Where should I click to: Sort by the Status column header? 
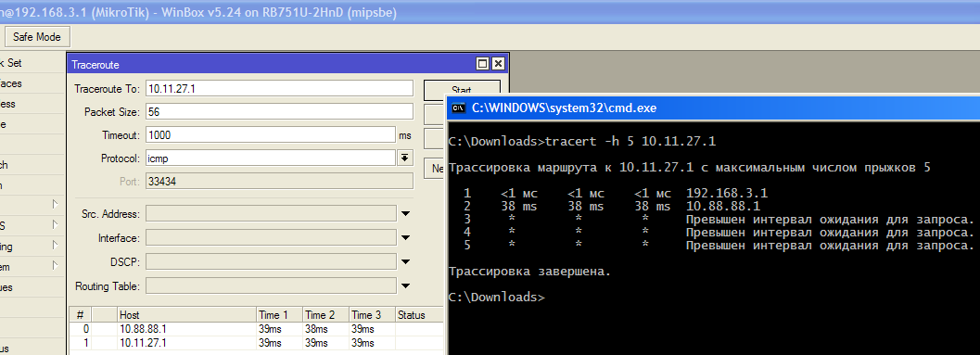click(419, 315)
